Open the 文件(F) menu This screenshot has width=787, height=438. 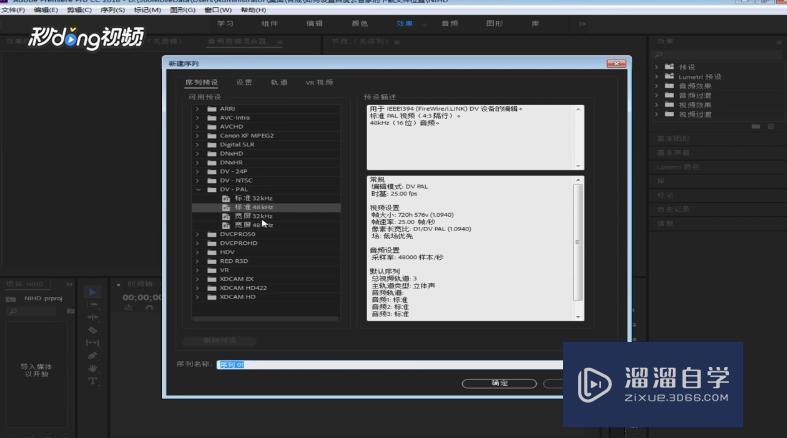click(14, 10)
